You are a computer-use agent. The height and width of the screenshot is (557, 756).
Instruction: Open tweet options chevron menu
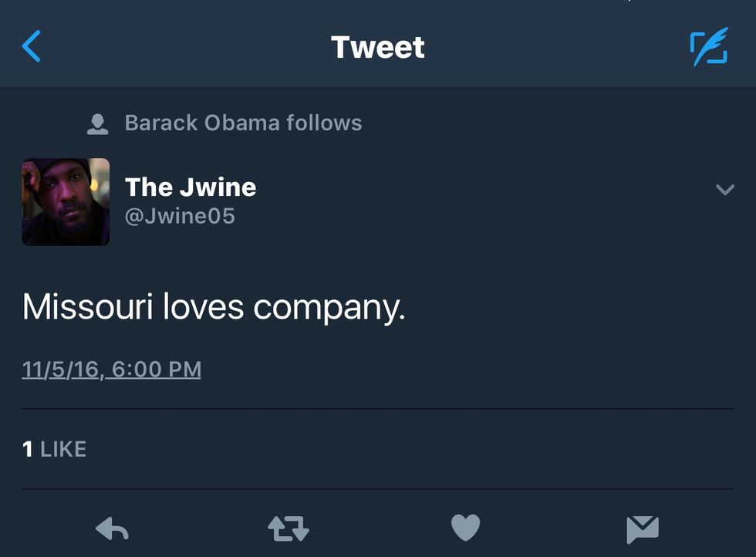tap(724, 189)
